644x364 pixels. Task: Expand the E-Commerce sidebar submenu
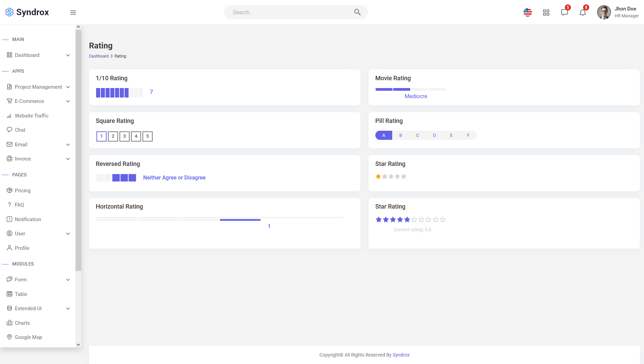point(68,101)
